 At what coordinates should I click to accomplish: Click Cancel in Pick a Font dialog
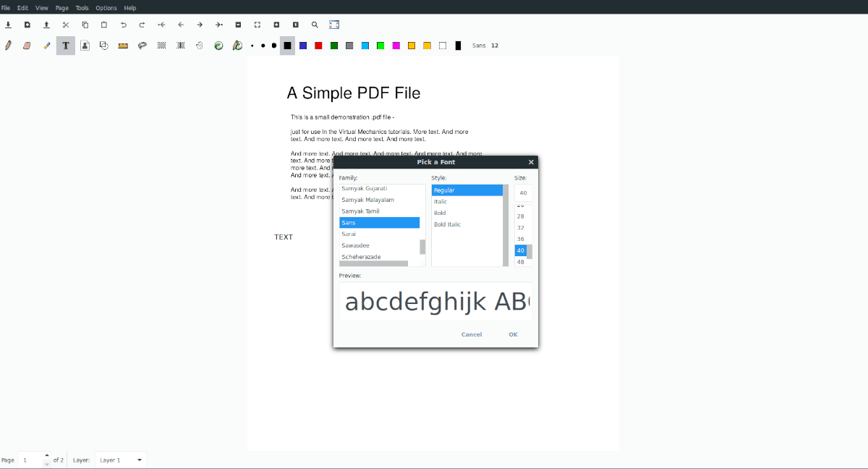pyautogui.click(x=472, y=334)
